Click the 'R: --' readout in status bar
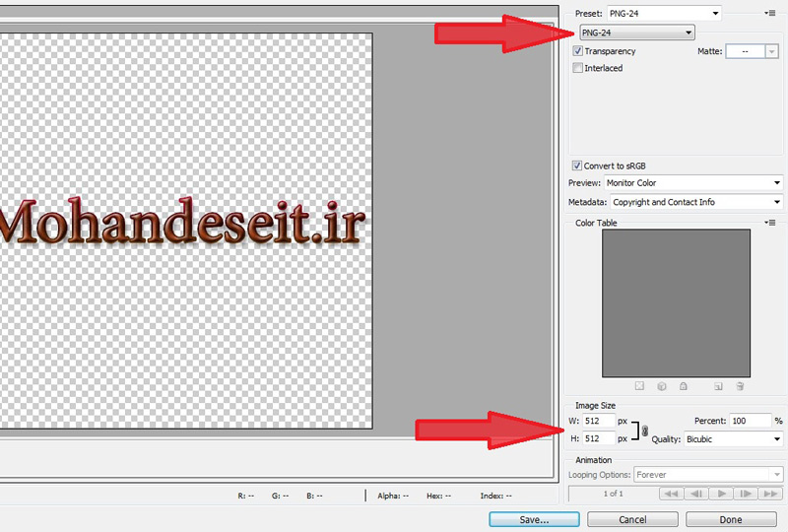This screenshot has height=532, width=788. (x=245, y=496)
